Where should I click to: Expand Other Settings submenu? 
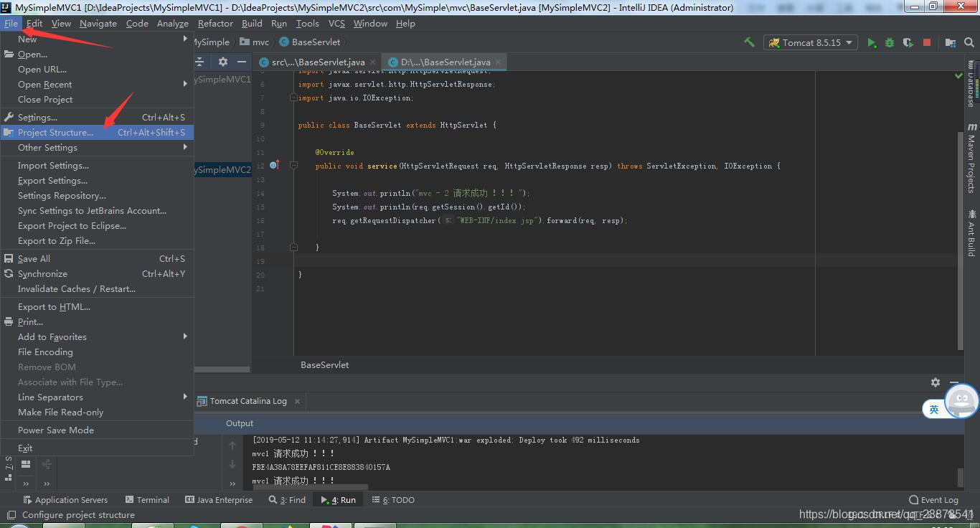pos(97,147)
